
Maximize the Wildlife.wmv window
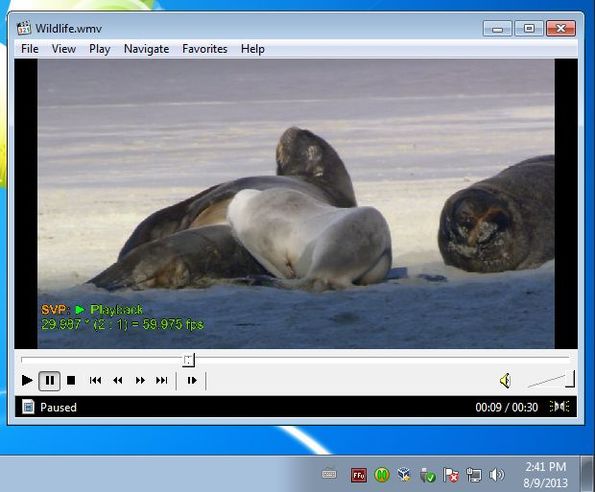pyautogui.click(x=529, y=28)
